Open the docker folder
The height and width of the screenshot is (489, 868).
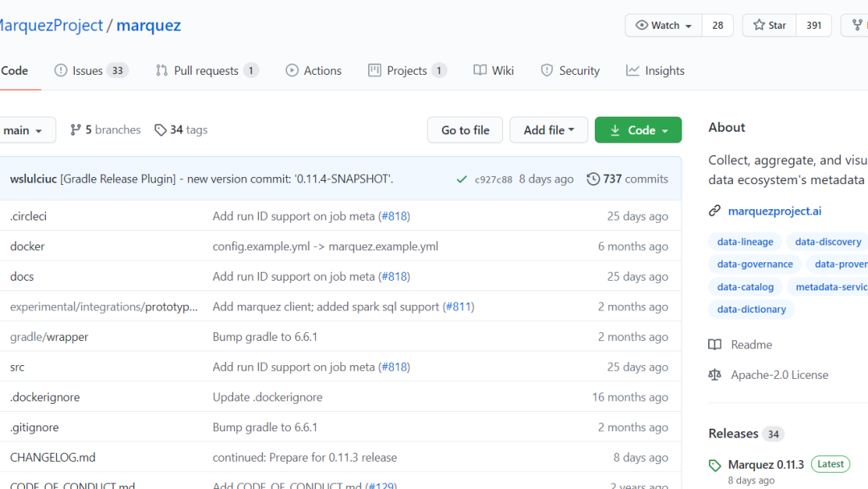27,246
